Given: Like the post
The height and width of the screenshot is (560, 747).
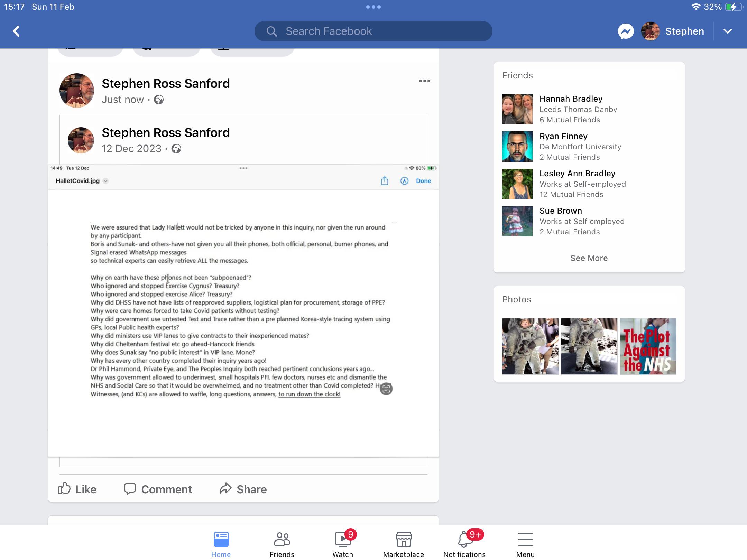Looking at the screenshot, I should click(x=77, y=489).
